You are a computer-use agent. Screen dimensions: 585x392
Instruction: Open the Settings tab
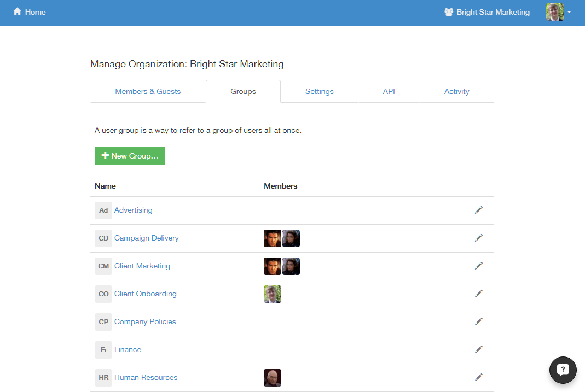click(319, 91)
